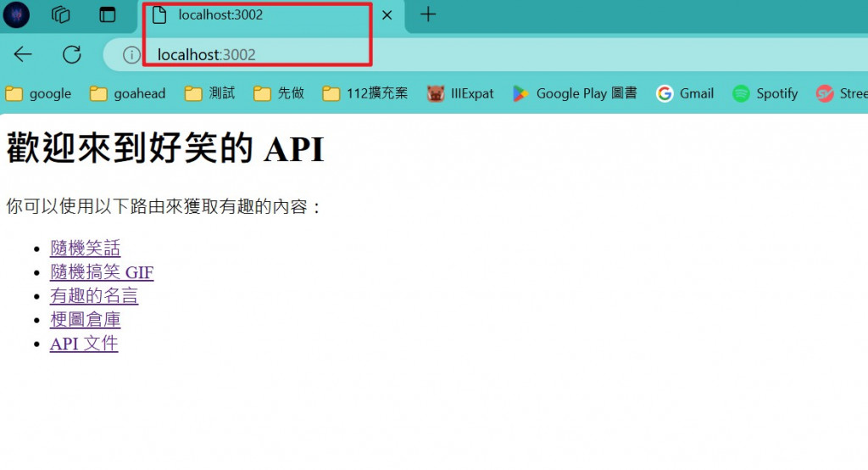Viewport: 868px width, 470px height.
Task: Open a new tab with plus button
Action: (428, 14)
